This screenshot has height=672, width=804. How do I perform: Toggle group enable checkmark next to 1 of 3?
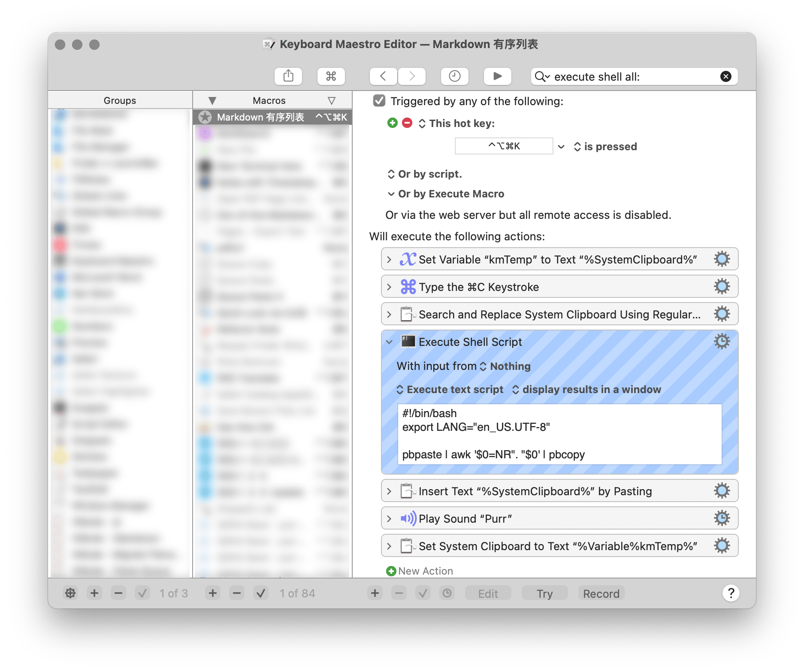coord(142,593)
